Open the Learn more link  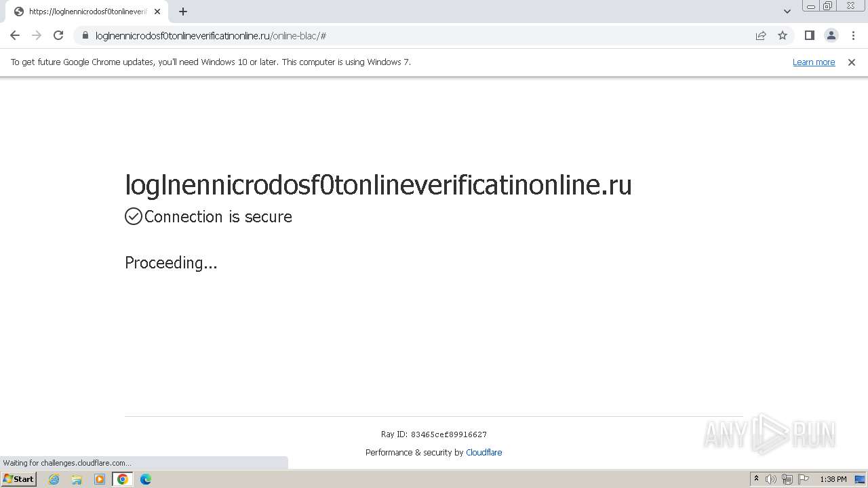pos(814,62)
